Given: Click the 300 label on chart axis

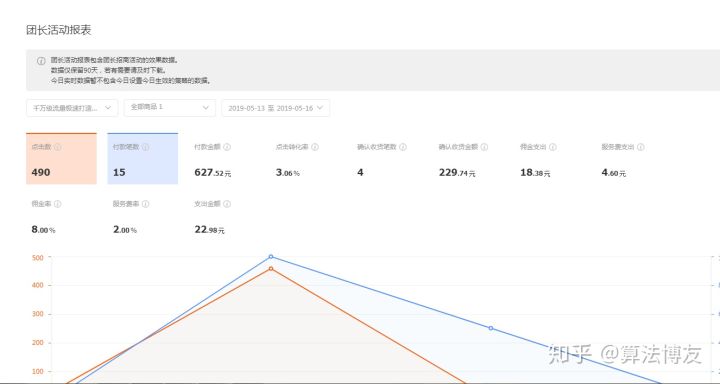Looking at the screenshot, I should (38, 315).
